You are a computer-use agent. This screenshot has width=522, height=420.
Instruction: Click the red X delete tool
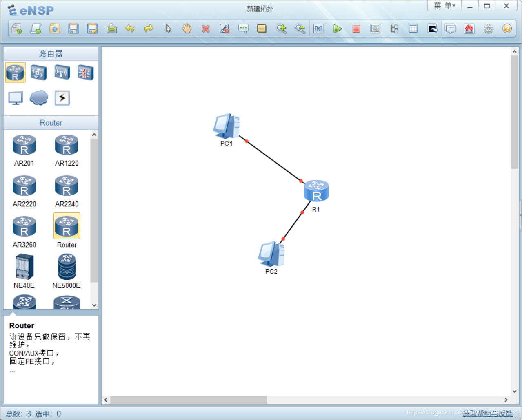click(206, 29)
